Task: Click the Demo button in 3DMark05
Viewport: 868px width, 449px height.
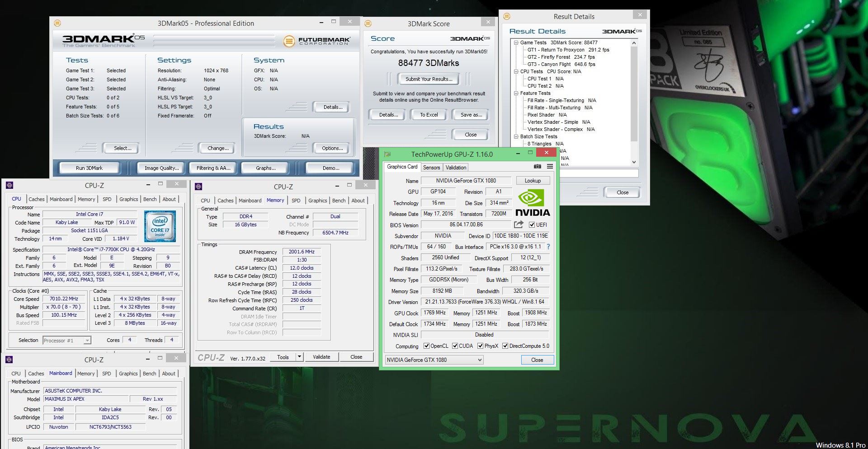Action: pos(330,168)
